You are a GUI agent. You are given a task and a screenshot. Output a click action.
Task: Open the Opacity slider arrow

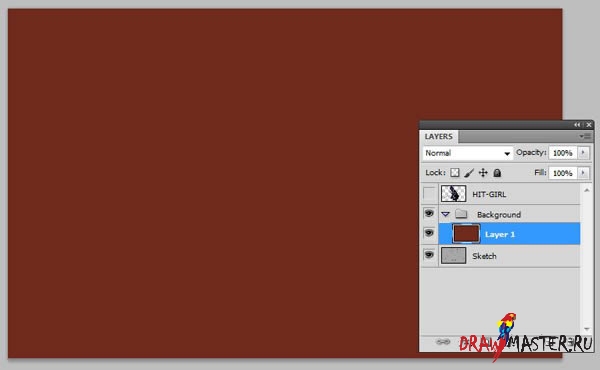click(x=583, y=153)
